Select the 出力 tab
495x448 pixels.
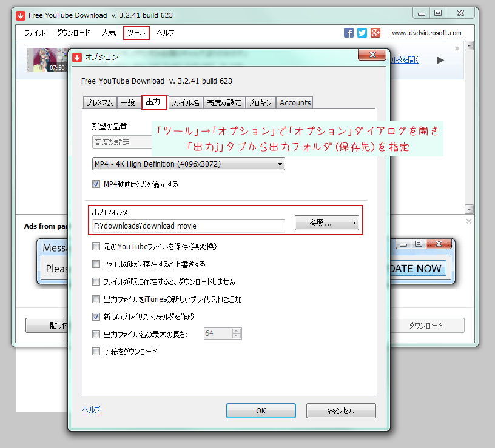pos(153,102)
